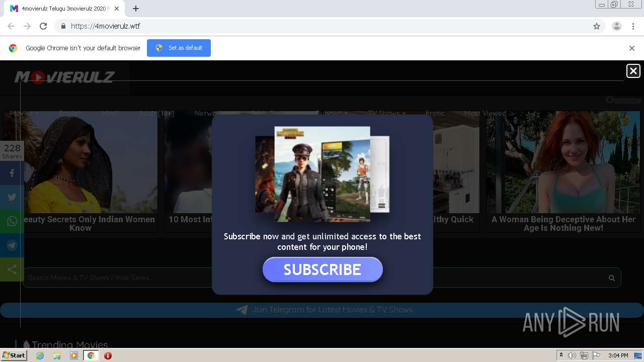Launch Internet Explorer from taskbar
Viewport: 644px width, 362px height.
tap(40, 355)
